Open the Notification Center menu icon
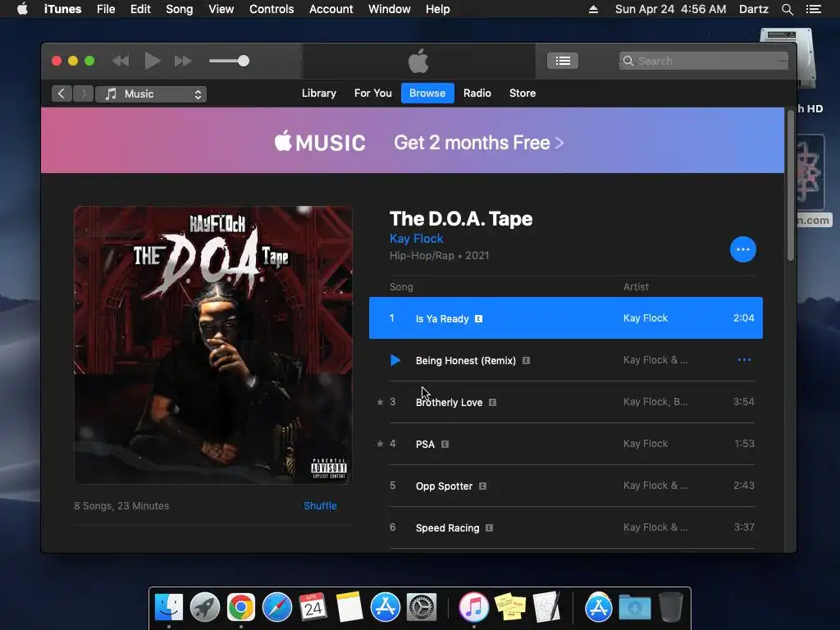Viewport: 840px width, 630px height. click(x=813, y=9)
